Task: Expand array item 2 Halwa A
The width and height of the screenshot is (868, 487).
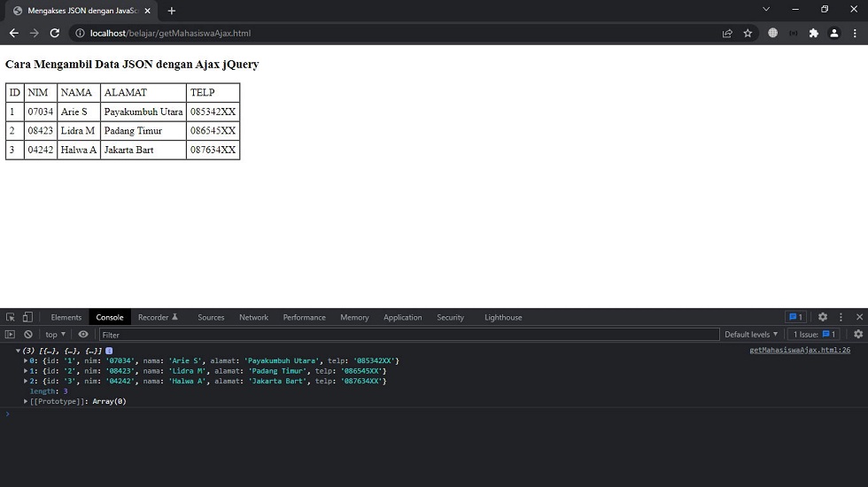Action: pyautogui.click(x=26, y=381)
